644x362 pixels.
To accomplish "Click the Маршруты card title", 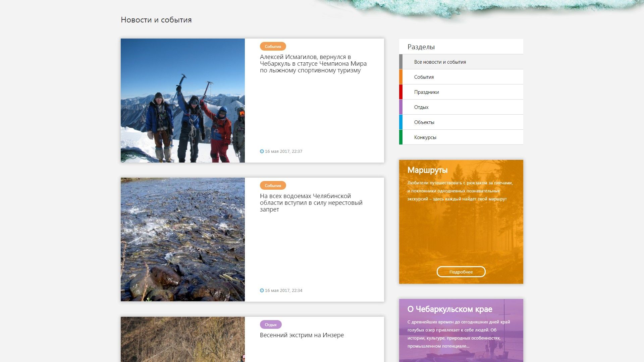I will pos(428,170).
